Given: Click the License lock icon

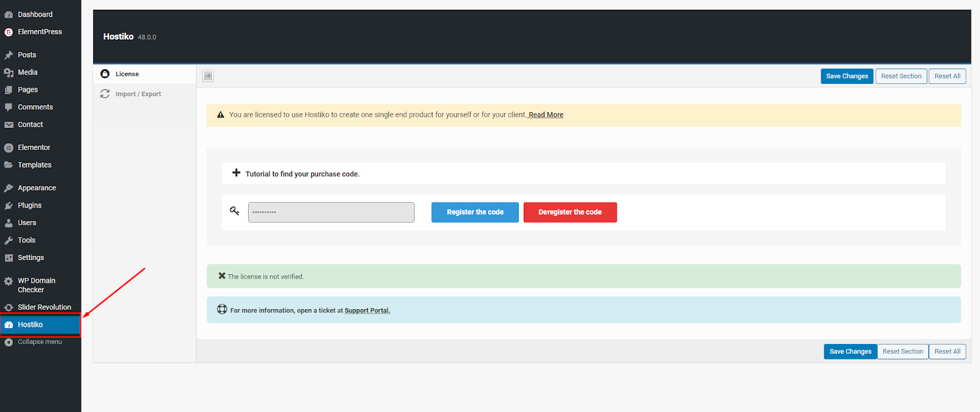Looking at the screenshot, I should tap(105, 74).
